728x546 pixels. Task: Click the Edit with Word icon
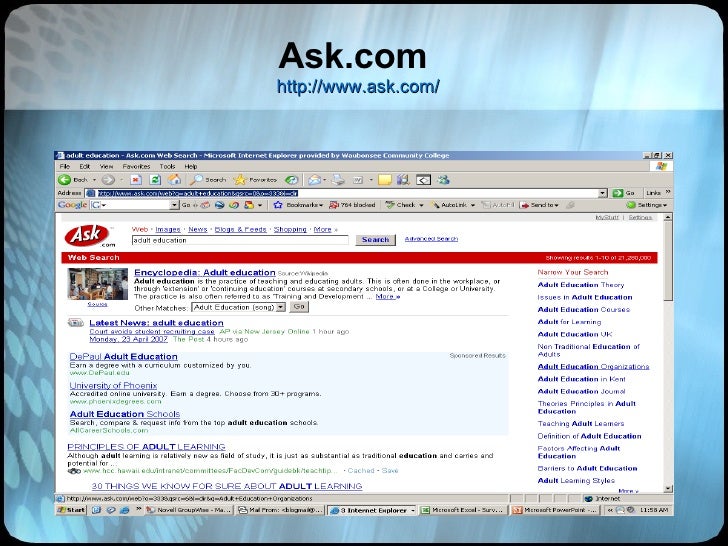pos(358,180)
